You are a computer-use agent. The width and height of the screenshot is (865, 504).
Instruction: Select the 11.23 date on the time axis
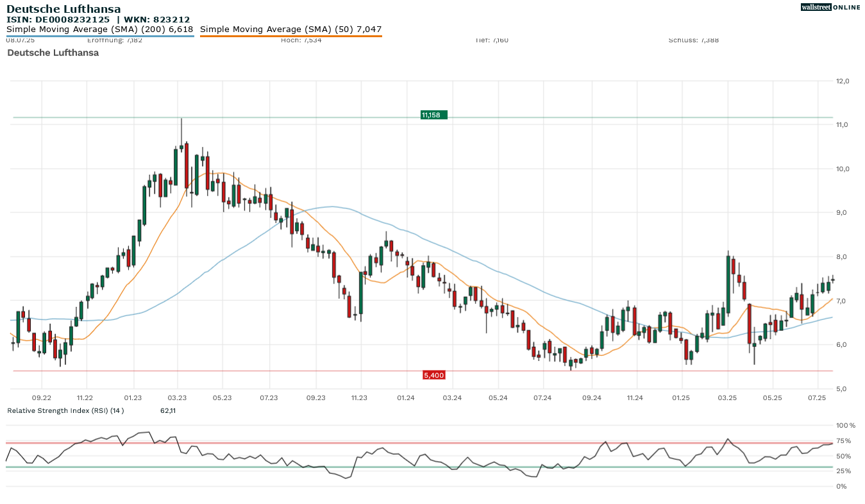359,398
